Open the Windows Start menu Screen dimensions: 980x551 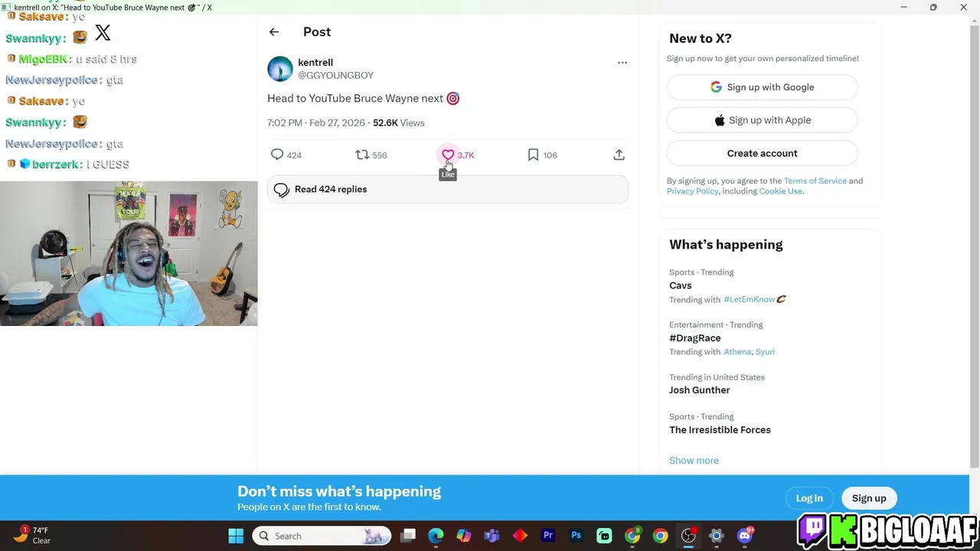236,536
